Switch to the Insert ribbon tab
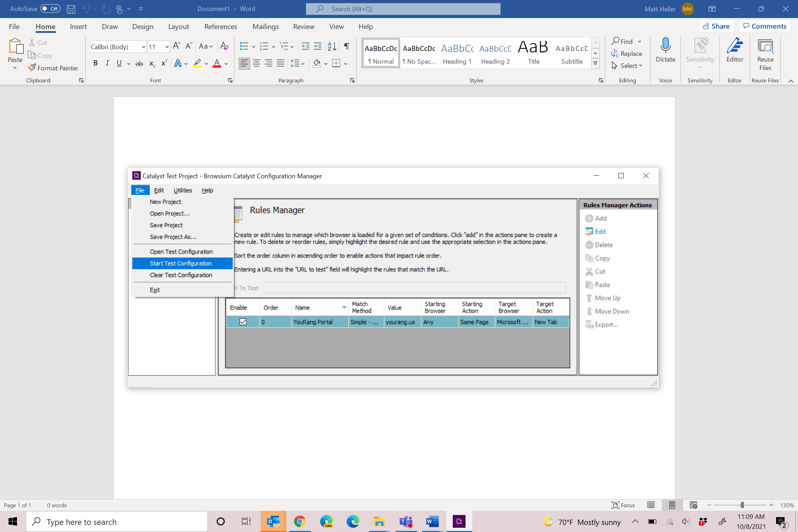The width and height of the screenshot is (798, 532). click(x=78, y=27)
